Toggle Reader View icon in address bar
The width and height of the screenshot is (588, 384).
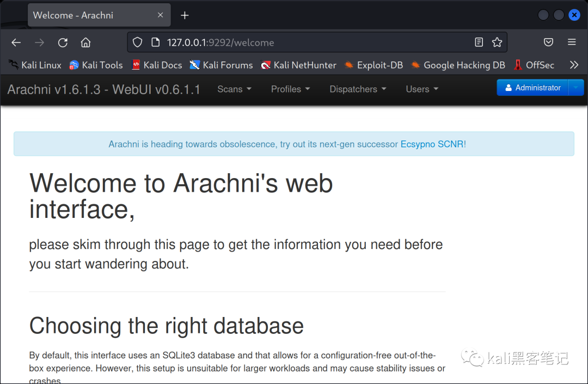479,42
